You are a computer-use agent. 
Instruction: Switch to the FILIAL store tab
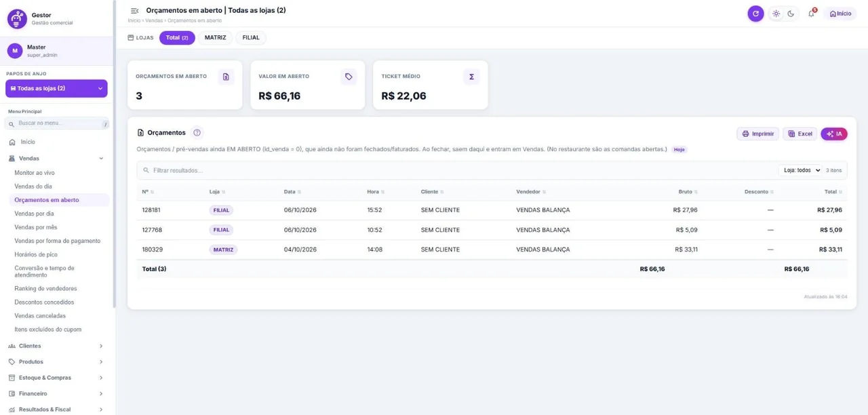click(x=251, y=38)
